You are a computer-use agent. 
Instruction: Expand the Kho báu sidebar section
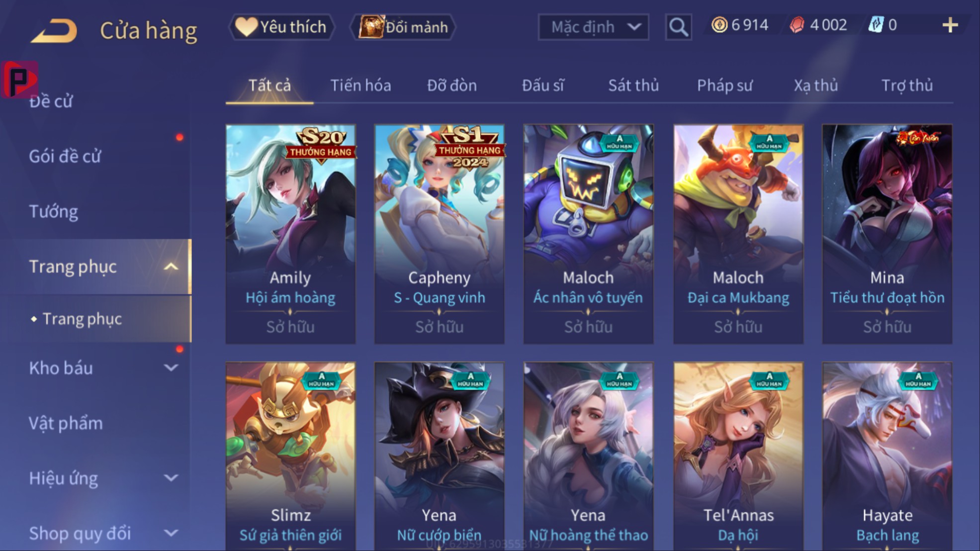[171, 368]
